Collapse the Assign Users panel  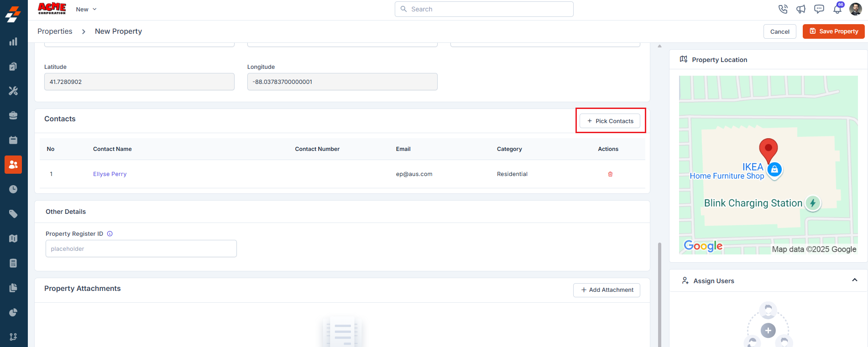[x=855, y=280]
